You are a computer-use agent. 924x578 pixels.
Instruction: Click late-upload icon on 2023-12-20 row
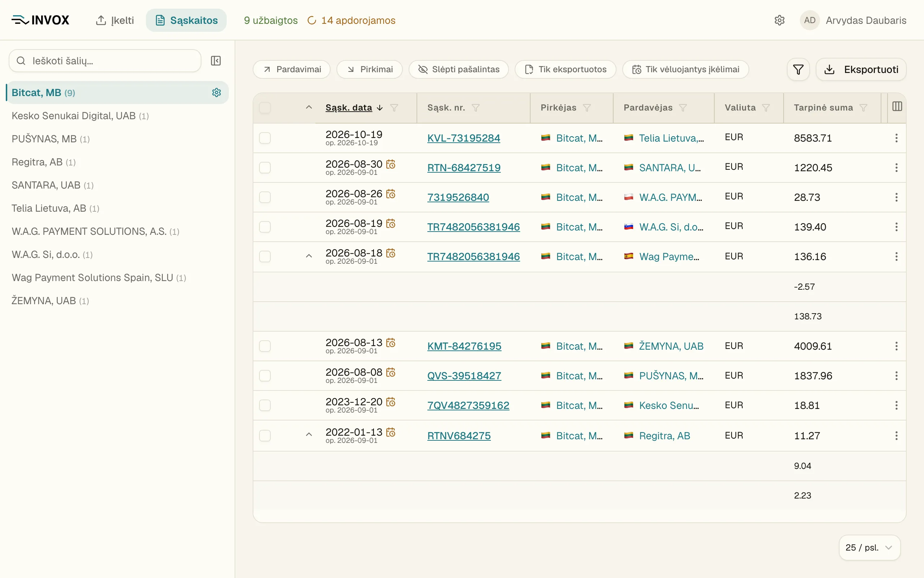391,402
